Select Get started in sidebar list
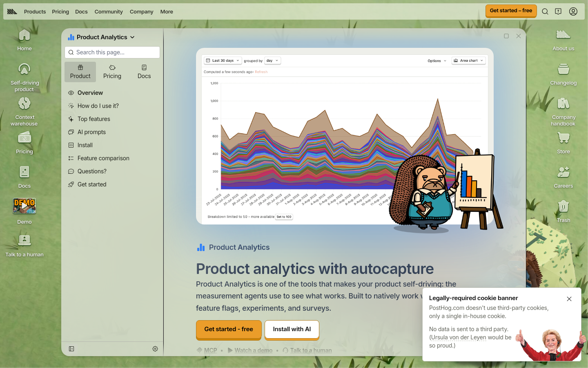This screenshot has height=368, width=588. coord(112,184)
